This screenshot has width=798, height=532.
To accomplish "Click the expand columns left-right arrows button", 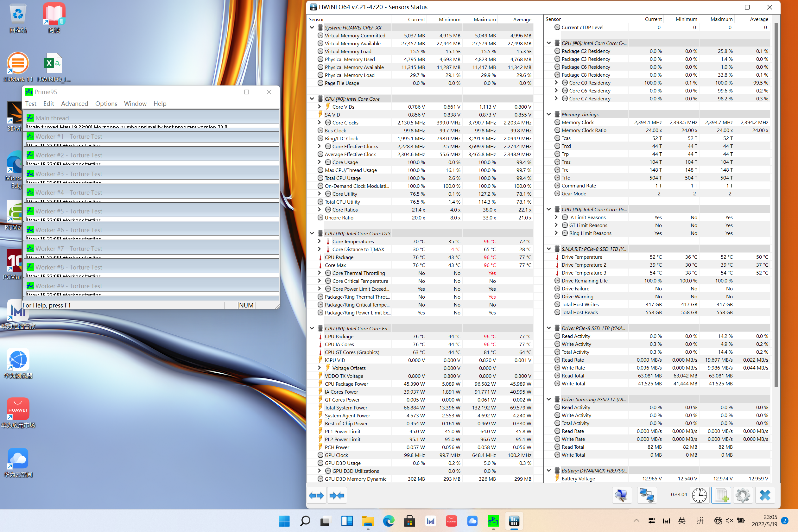I will coord(316,496).
